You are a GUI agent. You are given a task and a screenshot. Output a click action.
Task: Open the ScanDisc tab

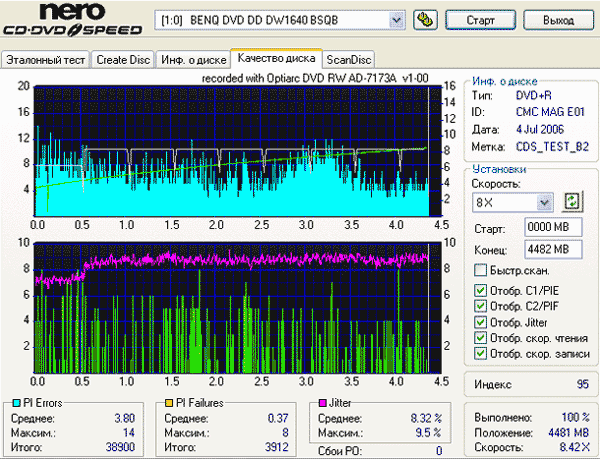click(x=349, y=60)
